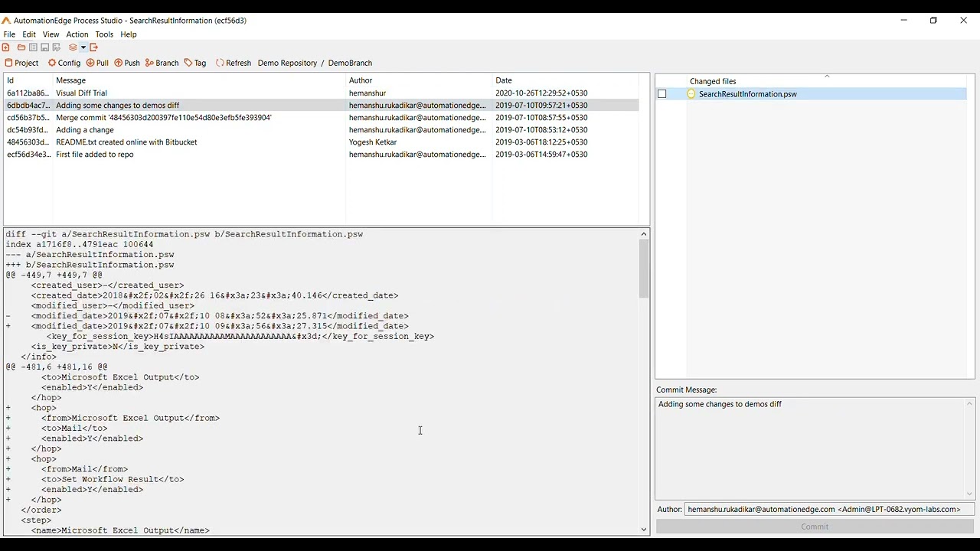980x551 pixels.
Task: Push commits to remote
Action: (x=127, y=63)
